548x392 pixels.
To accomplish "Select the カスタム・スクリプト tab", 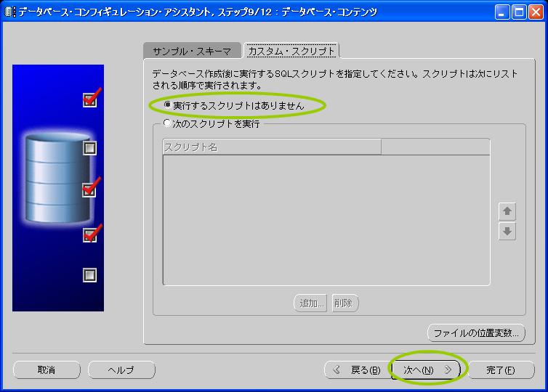I will 291,51.
